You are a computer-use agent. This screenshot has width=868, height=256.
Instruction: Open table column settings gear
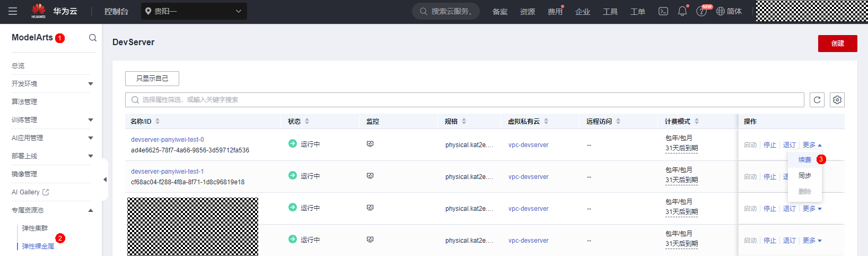837,100
